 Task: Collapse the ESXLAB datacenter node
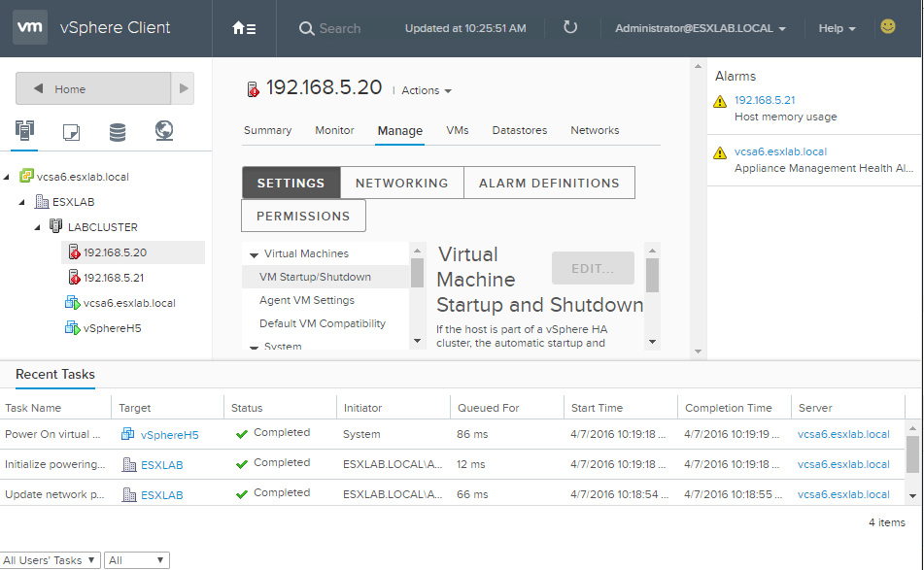22,202
